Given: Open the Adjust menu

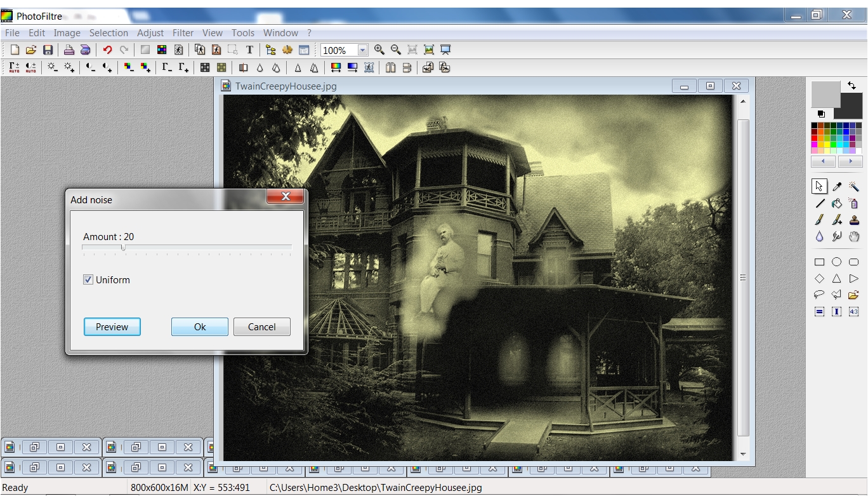Looking at the screenshot, I should click(150, 33).
